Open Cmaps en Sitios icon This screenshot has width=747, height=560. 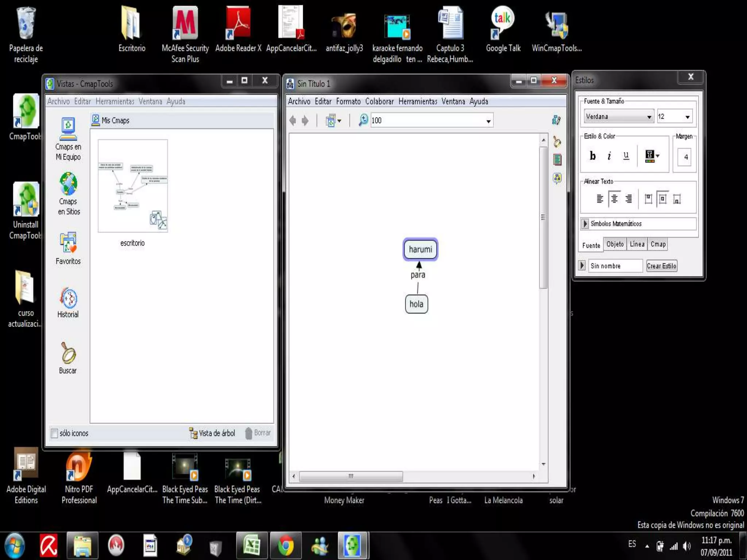pos(68,184)
